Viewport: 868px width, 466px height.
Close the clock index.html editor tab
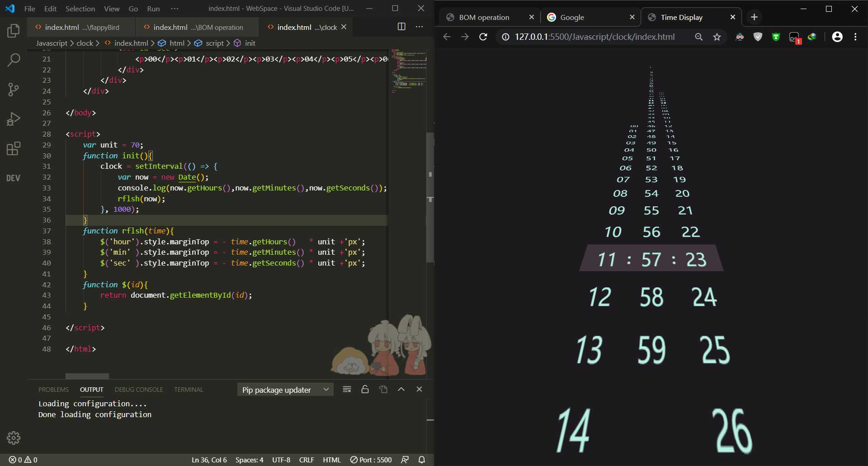point(344,27)
